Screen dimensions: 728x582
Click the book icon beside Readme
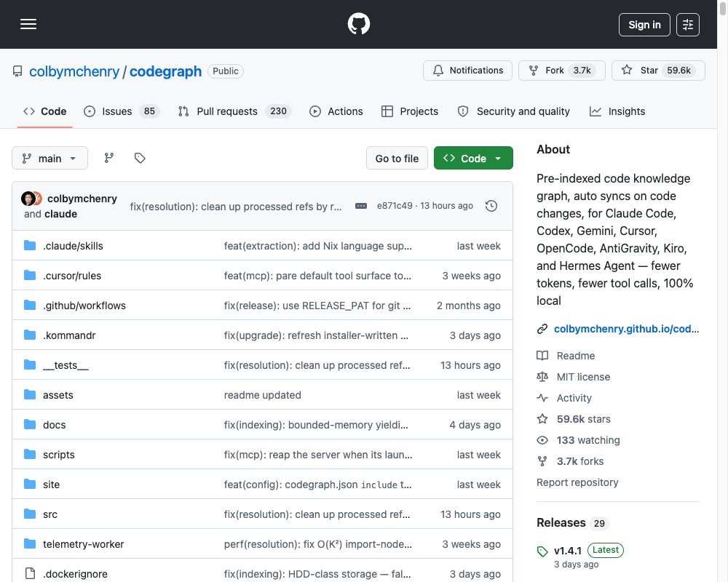(542, 356)
